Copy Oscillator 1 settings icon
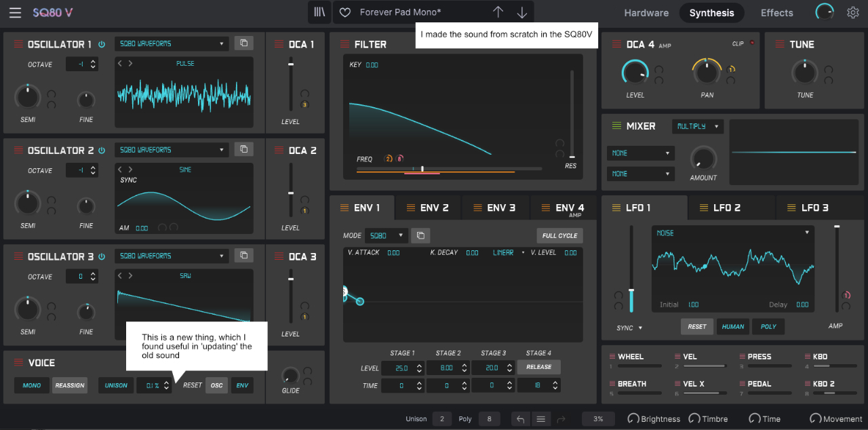Screen dimensions: 868x430 coord(243,43)
